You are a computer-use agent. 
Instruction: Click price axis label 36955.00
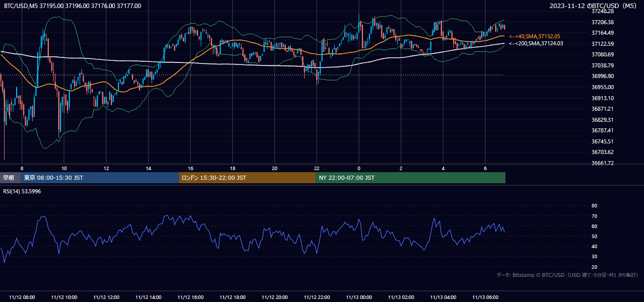(x=602, y=87)
